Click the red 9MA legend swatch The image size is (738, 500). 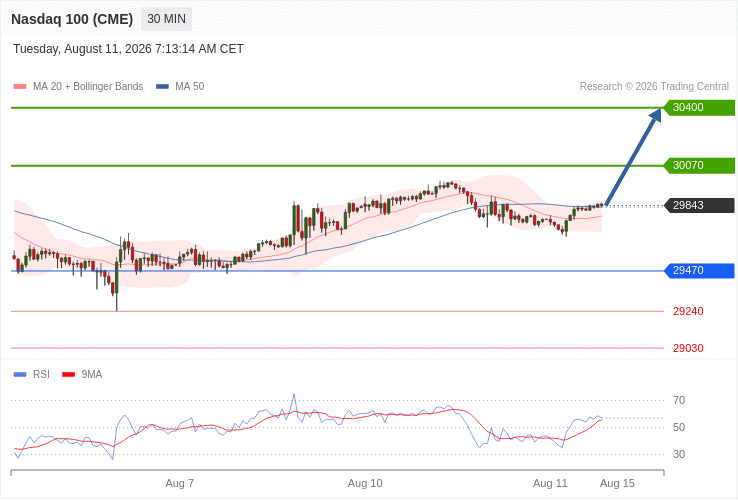click(69, 375)
